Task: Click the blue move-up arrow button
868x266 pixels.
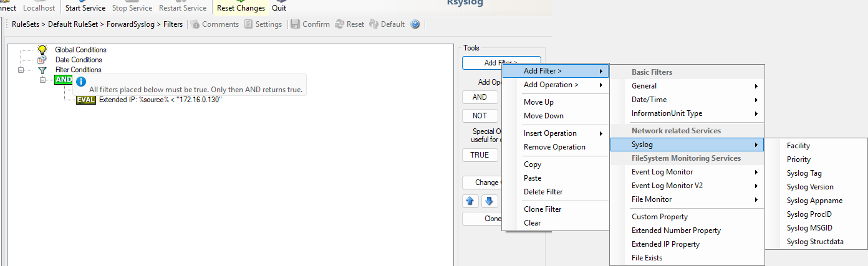Action: 471,201
